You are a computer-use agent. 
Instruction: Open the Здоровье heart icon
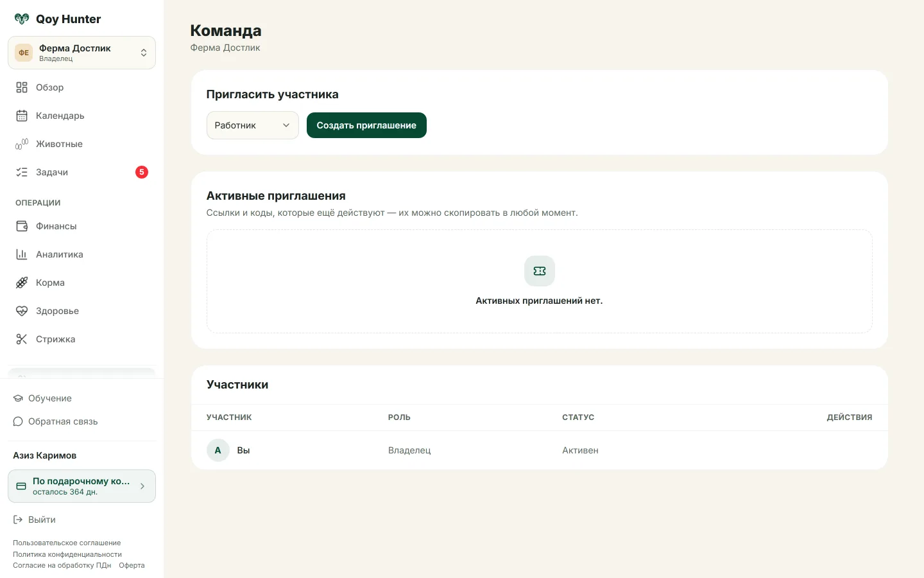coord(22,311)
